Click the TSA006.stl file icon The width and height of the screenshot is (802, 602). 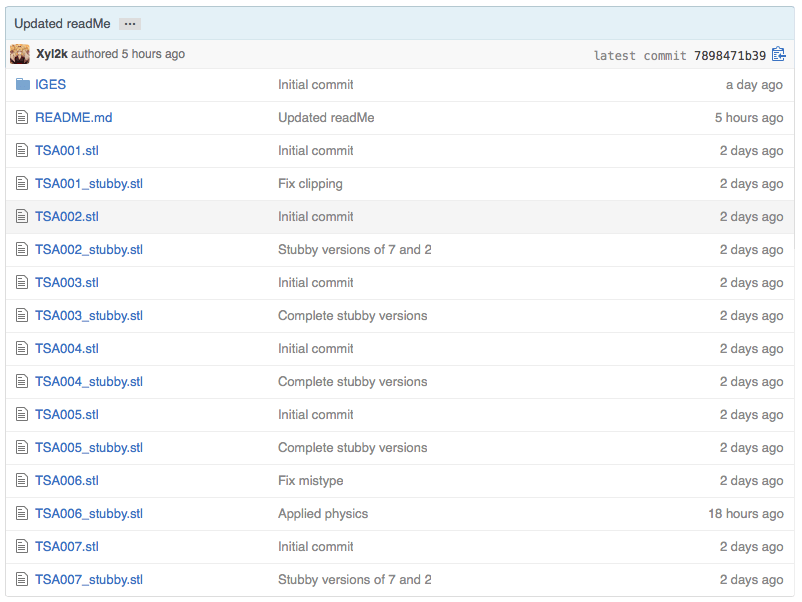[22, 481]
